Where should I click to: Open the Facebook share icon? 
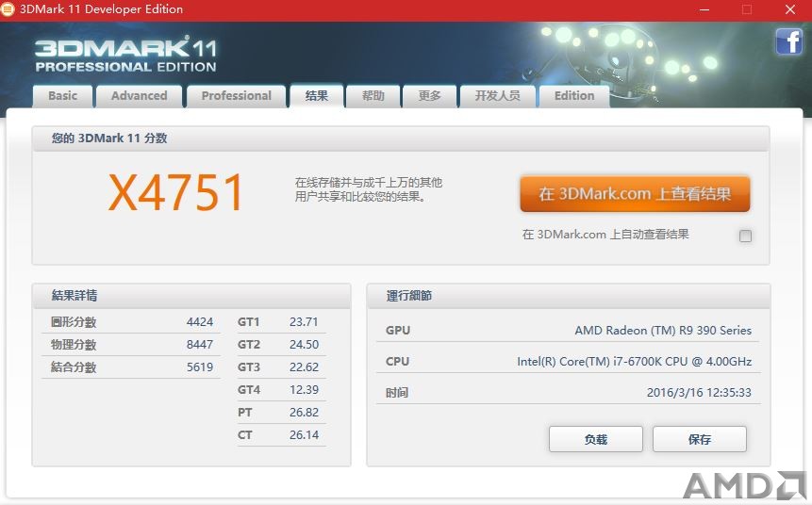click(x=788, y=41)
